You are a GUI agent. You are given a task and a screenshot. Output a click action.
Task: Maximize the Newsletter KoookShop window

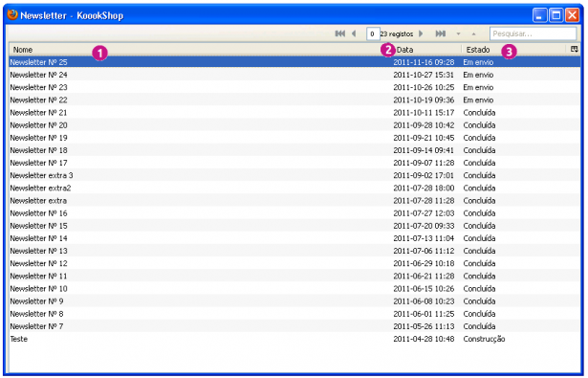556,15
